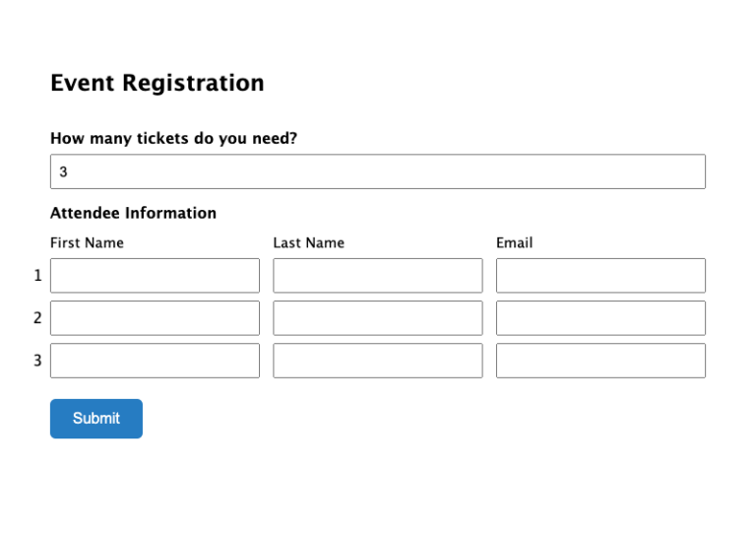Select Email field for attendee 2
The height and width of the screenshot is (536, 756).
(600, 318)
